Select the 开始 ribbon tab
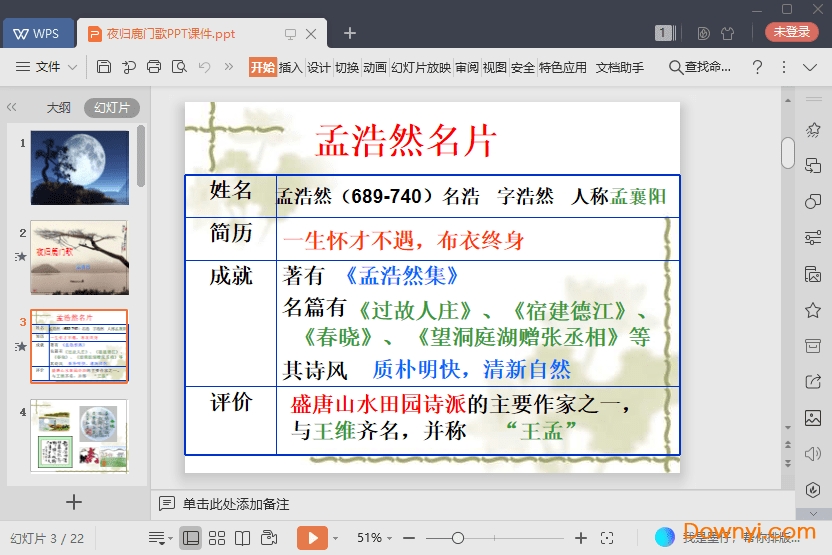 263,67
